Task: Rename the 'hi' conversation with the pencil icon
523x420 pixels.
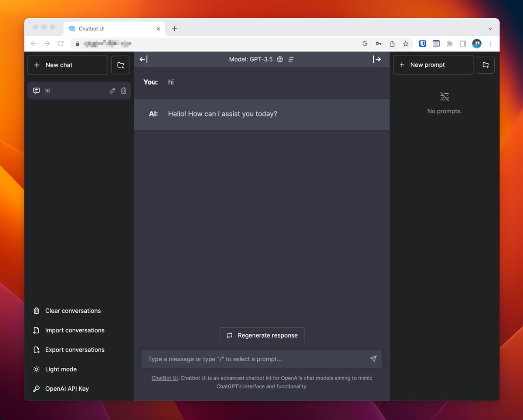Action: click(112, 91)
